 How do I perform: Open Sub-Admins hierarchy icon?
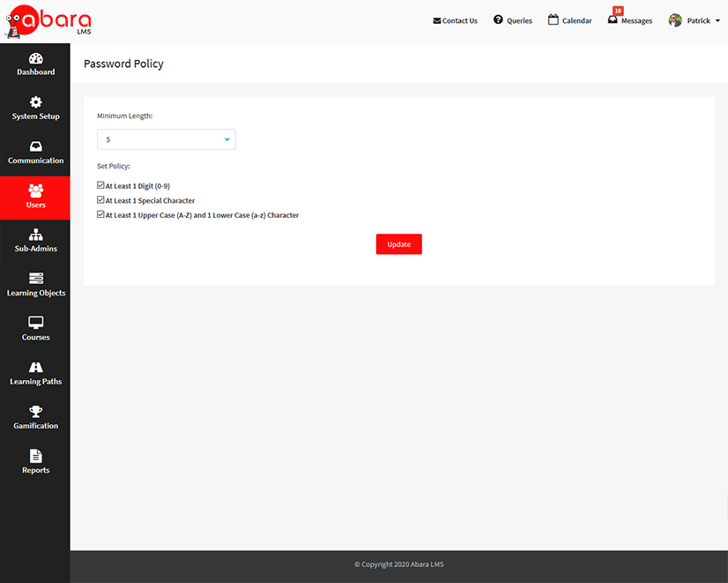point(36,235)
